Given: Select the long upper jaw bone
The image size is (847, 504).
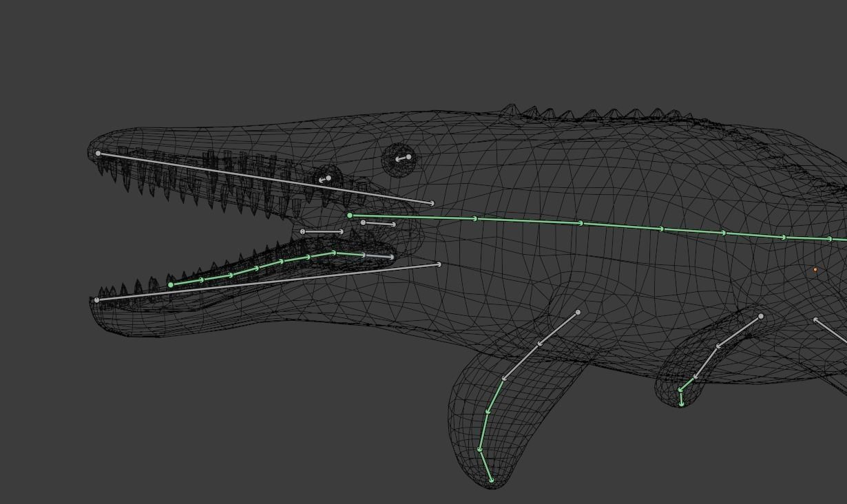Looking at the screenshot, I should pyautogui.click(x=265, y=178).
